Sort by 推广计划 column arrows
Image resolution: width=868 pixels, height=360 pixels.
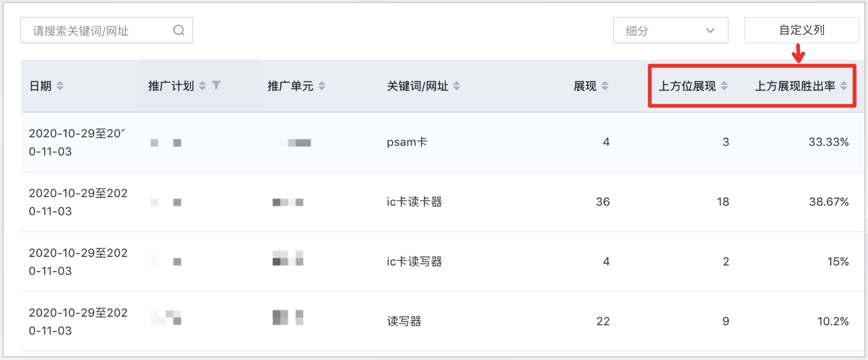pyautogui.click(x=202, y=86)
